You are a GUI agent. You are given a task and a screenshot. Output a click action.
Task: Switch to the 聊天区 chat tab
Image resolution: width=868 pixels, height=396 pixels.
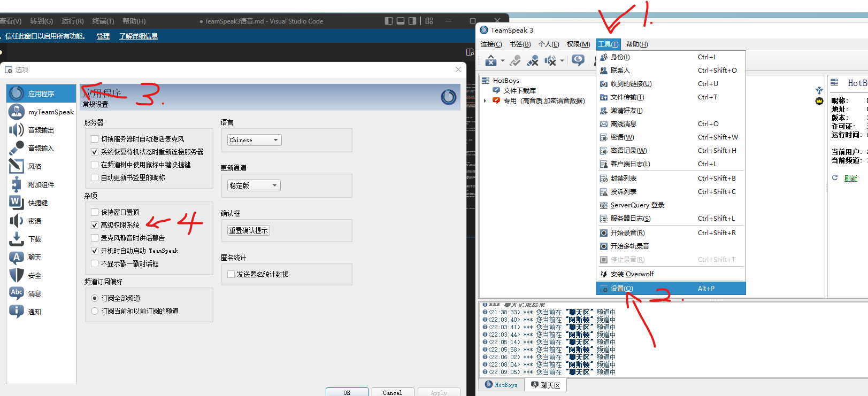pos(546,385)
